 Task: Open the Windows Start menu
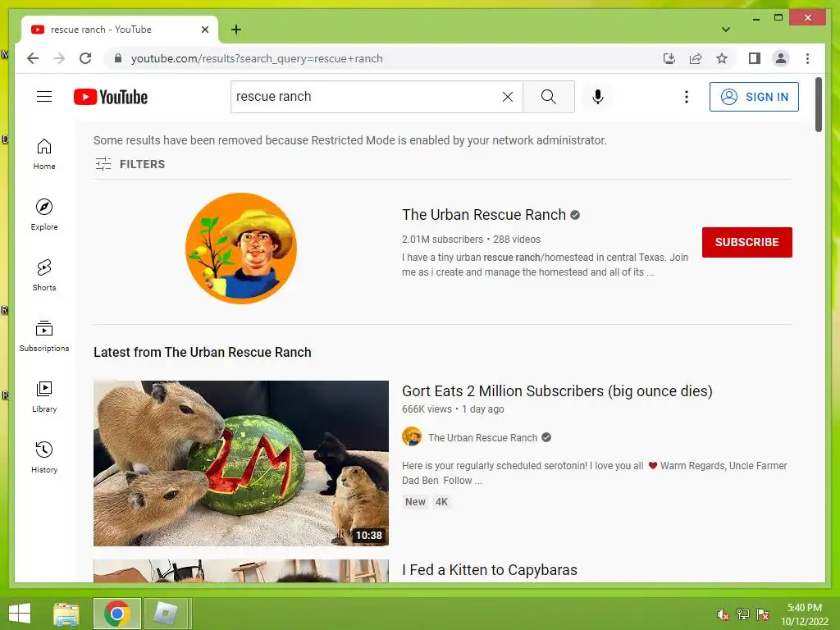point(20,614)
